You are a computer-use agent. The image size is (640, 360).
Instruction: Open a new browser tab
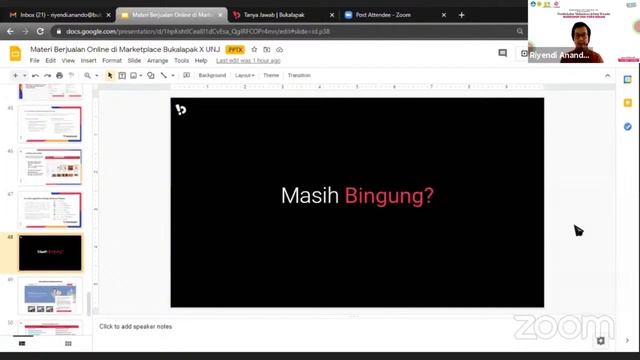462,15
